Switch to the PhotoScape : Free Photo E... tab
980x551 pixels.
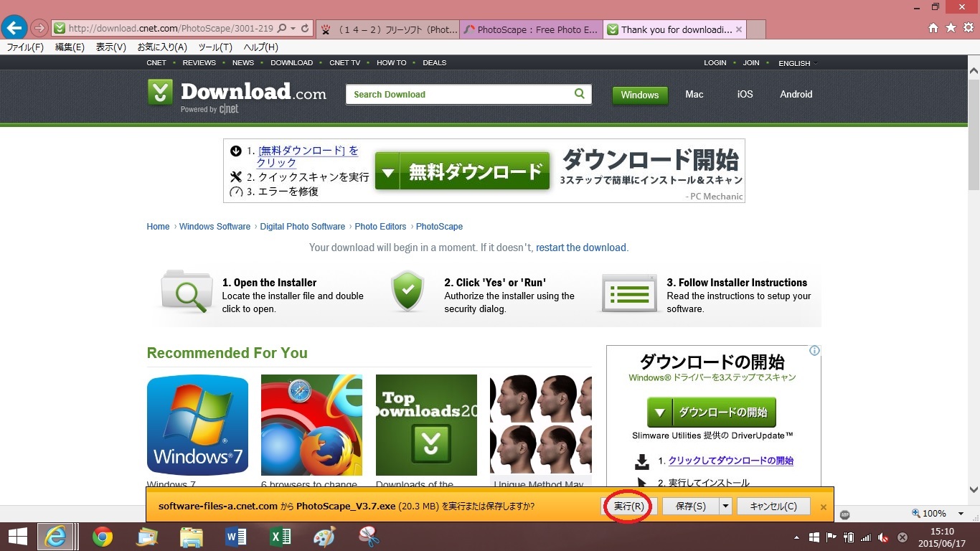click(531, 29)
